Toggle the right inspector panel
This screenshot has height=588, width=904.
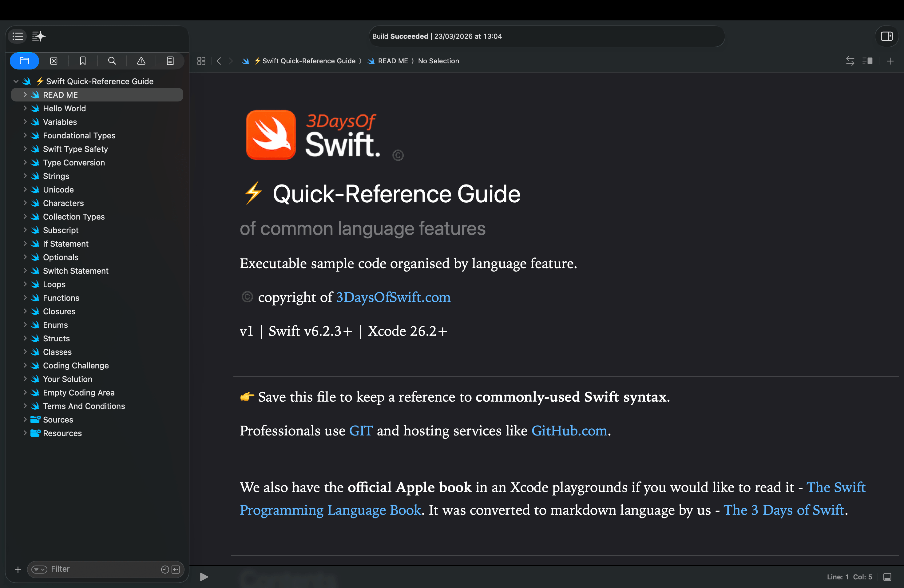pos(887,37)
